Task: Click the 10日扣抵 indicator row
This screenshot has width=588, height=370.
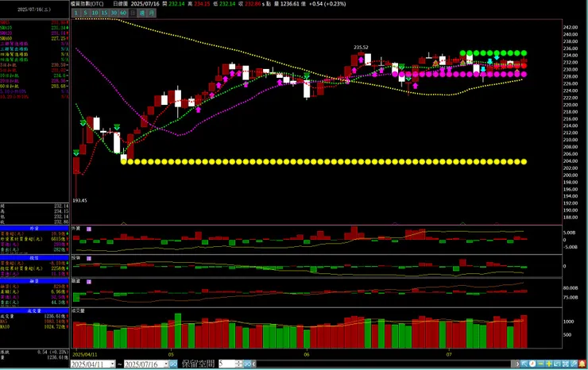Action: (x=34, y=75)
